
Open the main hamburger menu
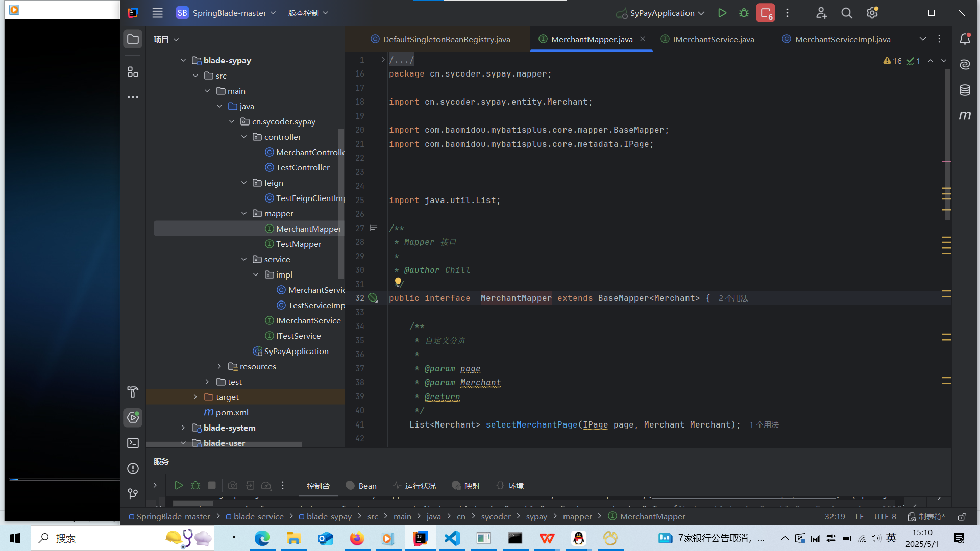pos(157,13)
